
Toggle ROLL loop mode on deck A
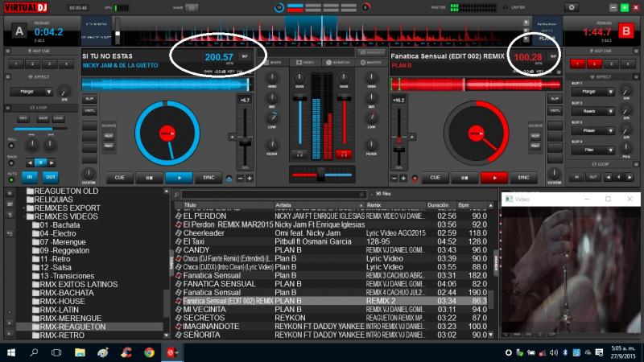click(x=11, y=146)
